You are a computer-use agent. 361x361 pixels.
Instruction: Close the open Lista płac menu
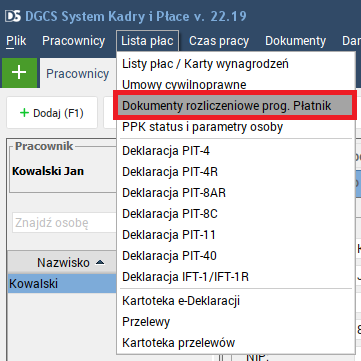[147, 41]
